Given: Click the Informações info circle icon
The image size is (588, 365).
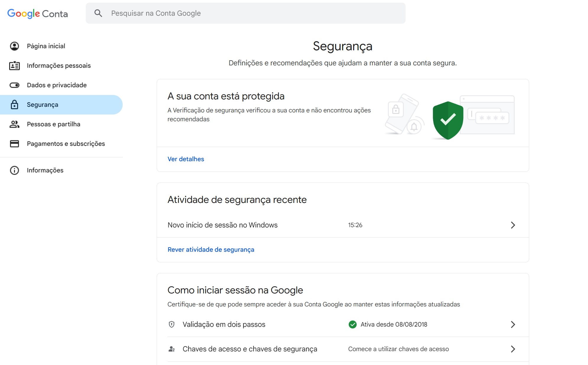Looking at the screenshot, I should click(14, 170).
